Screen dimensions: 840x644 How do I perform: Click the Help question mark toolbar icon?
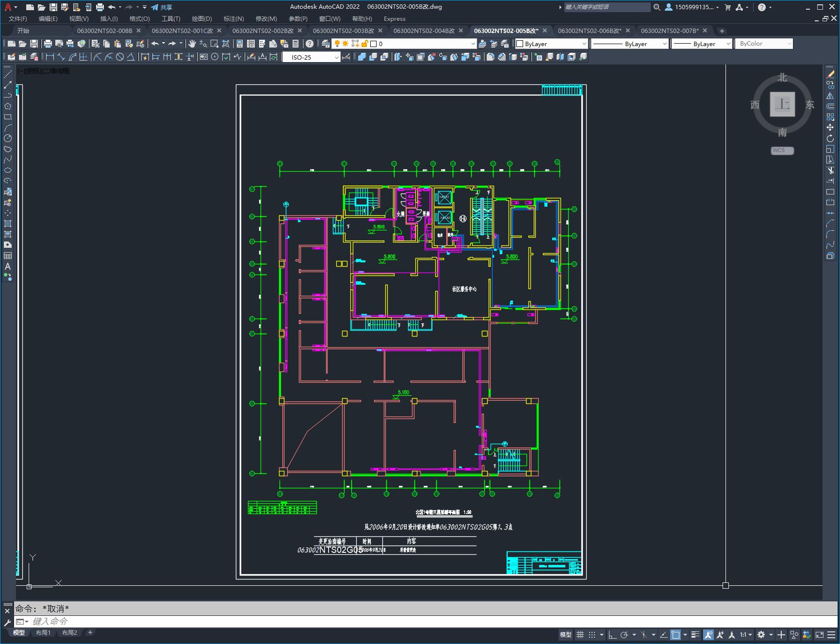point(310,44)
